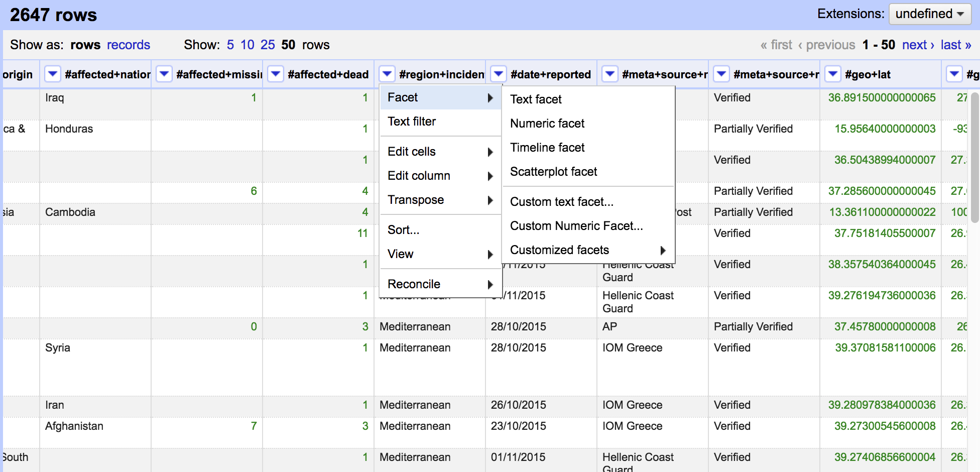This screenshot has height=472, width=980.
Task: Open #affected+missing column dropdown arrow
Action: tap(164, 74)
